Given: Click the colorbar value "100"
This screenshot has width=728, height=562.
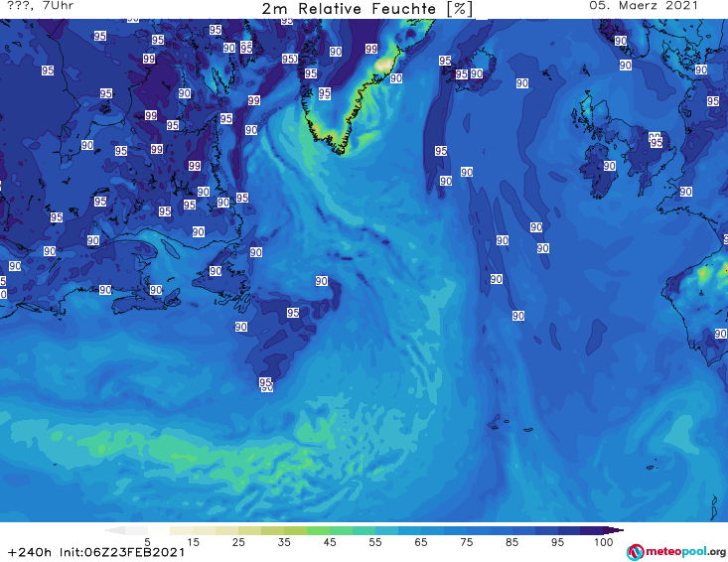Looking at the screenshot, I should pyautogui.click(x=604, y=542).
